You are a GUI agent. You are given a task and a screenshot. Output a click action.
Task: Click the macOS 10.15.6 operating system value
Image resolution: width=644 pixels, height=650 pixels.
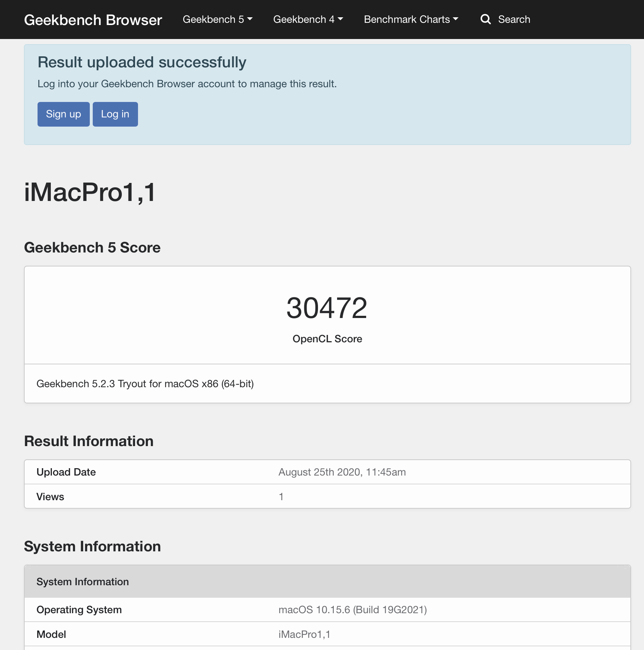352,610
